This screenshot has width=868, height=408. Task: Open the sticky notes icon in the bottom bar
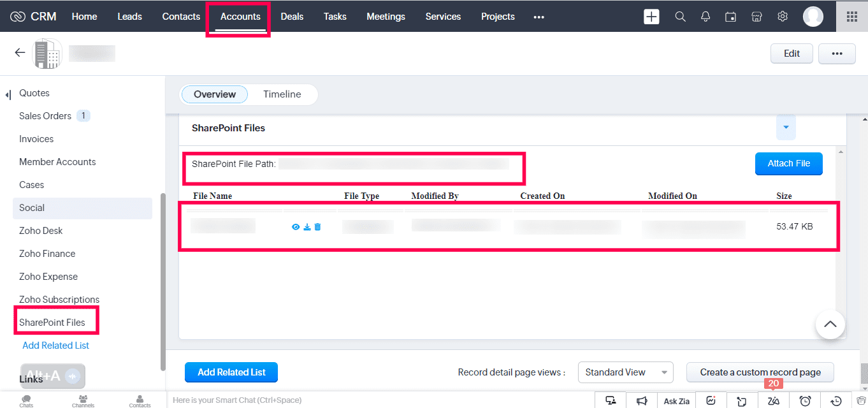[742, 400]
